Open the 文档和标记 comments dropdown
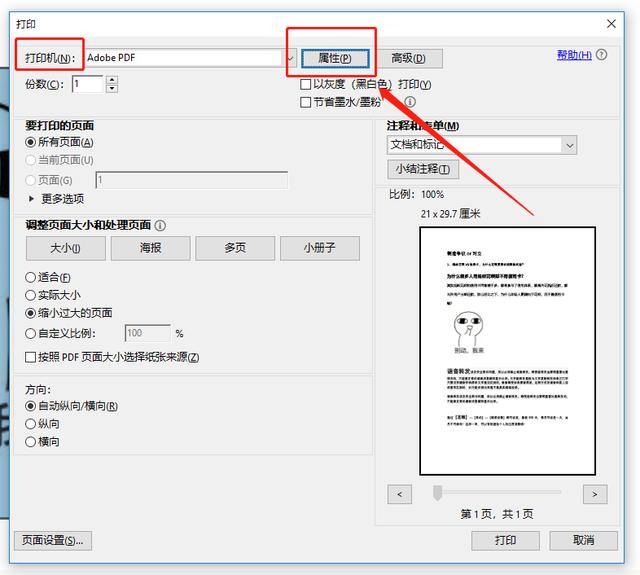Image resolution: width=640 pixels, height=575 pixels. point(482,145)
